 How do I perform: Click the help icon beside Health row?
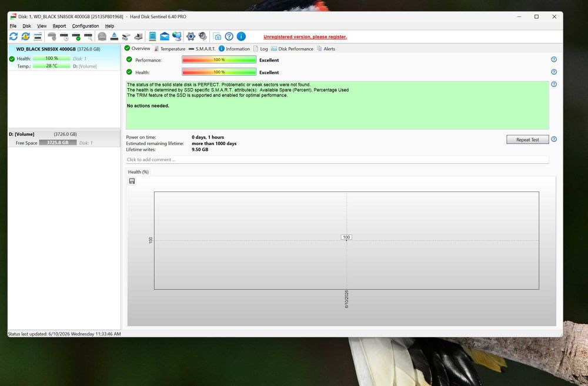(x=554, y=72)
